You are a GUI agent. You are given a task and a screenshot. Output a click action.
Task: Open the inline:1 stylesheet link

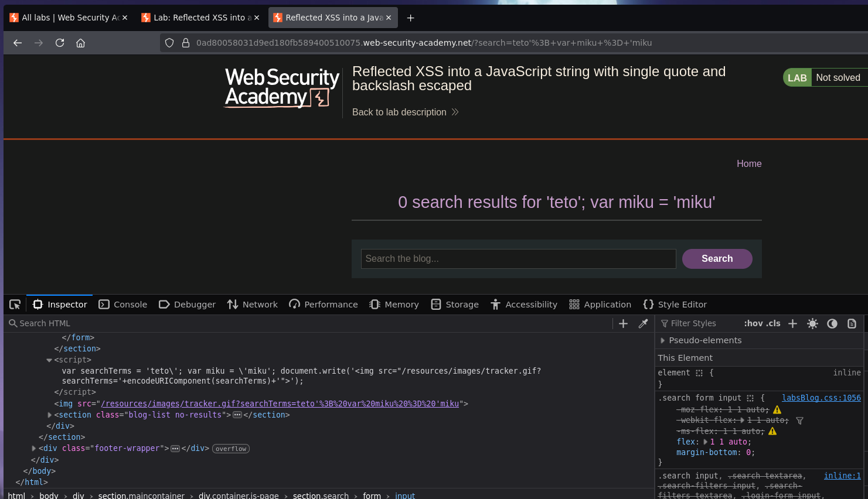click(x=842, y=476)
